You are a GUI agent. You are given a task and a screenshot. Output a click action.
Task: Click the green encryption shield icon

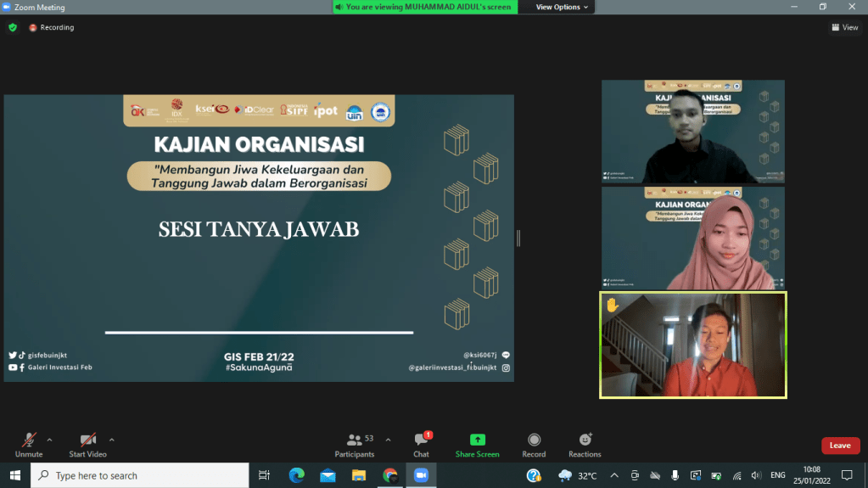[13, 27]
